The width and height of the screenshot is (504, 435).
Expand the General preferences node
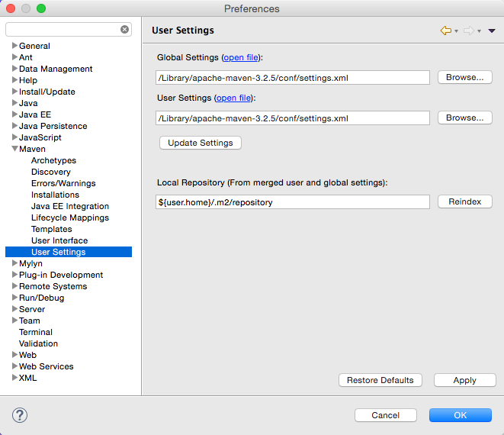coord(14,45)
